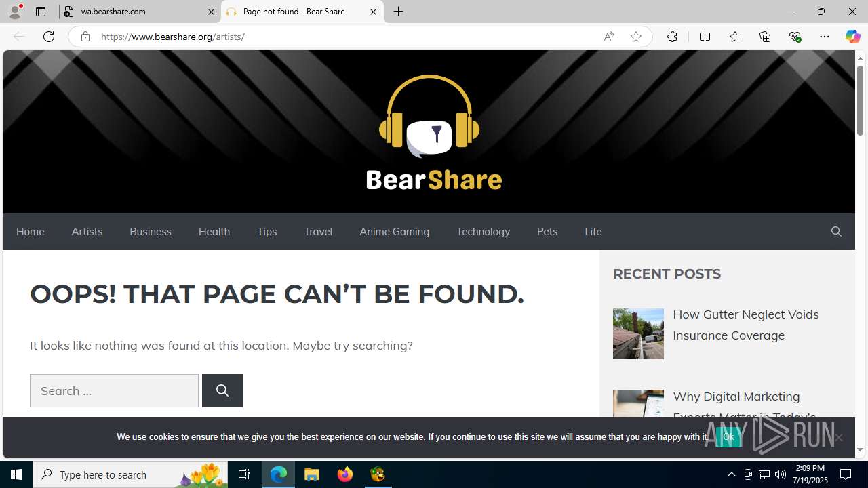Open the volume control in system tray

pos(781,474)
